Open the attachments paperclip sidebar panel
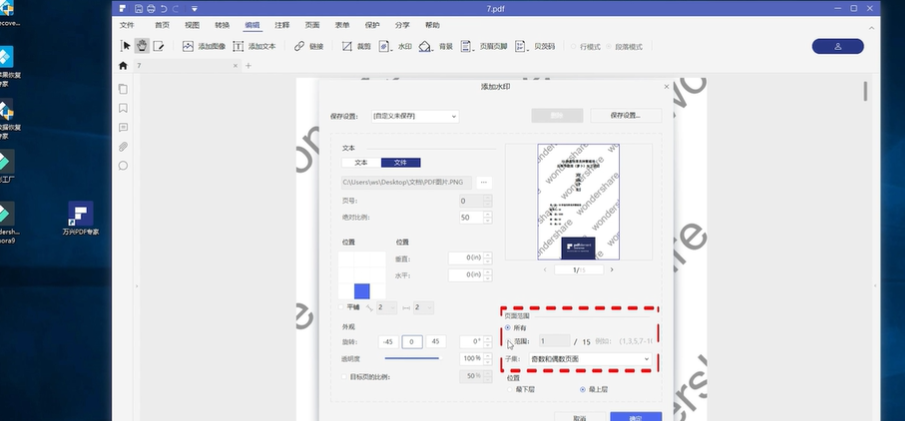Image resolution: width=905 pixels, height=421 pixels. point(123,147)
